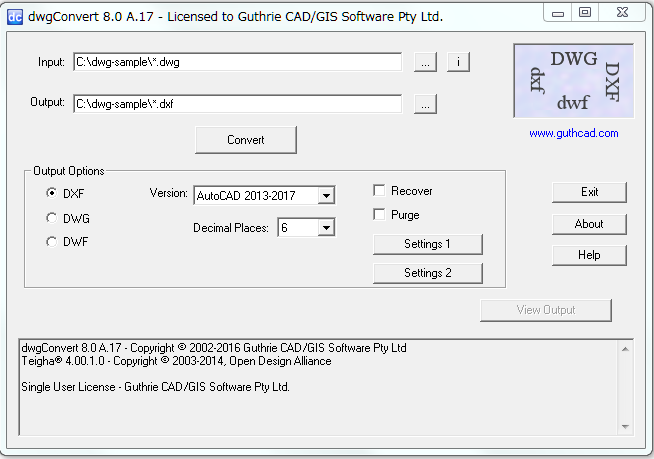Screen dimensions: 654x459
Task: Start conversion with the Convert button
Action: click(x=246, y=140)
